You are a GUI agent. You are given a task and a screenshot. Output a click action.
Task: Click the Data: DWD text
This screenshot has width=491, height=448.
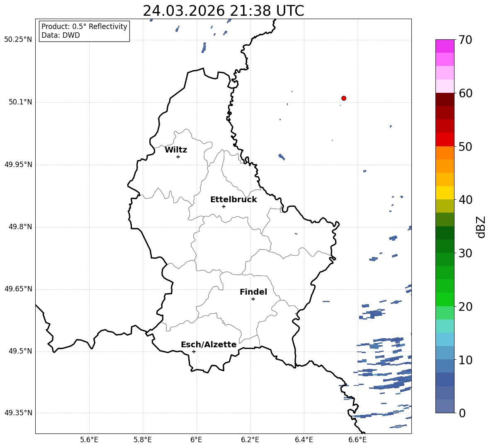click(x=61, y=35)
